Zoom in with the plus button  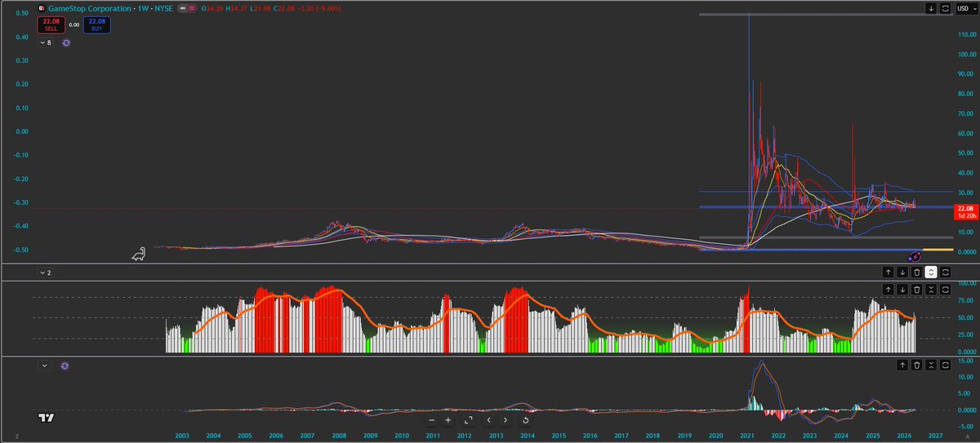coord(448,420)
